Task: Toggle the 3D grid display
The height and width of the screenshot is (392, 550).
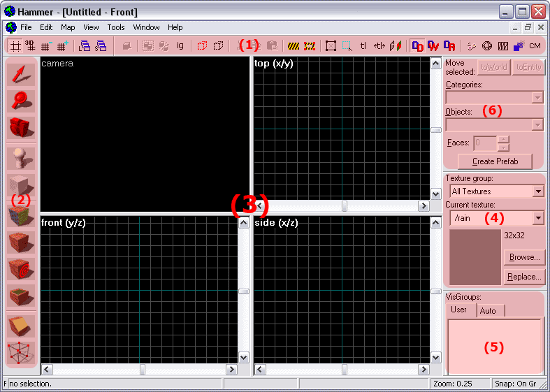Action: tap(30, 46)
